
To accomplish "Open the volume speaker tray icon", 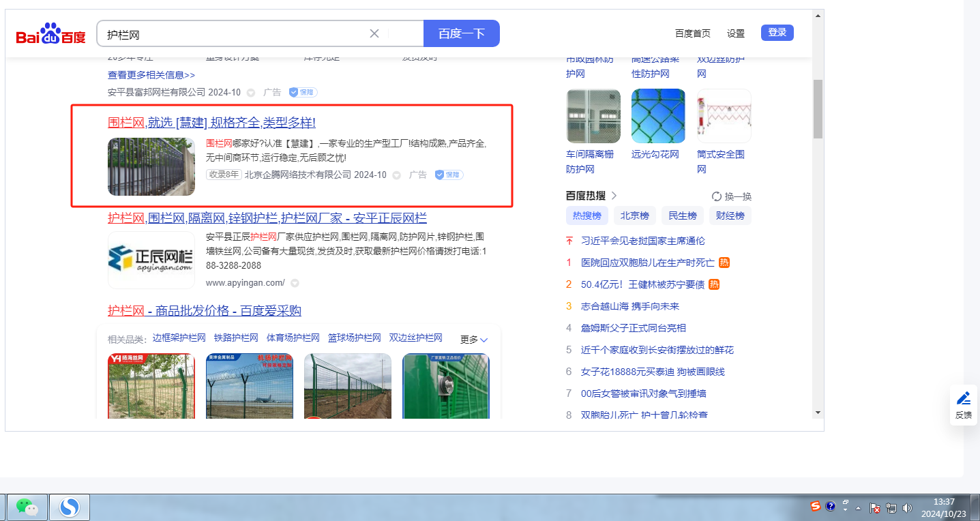I will click(907, 508).
